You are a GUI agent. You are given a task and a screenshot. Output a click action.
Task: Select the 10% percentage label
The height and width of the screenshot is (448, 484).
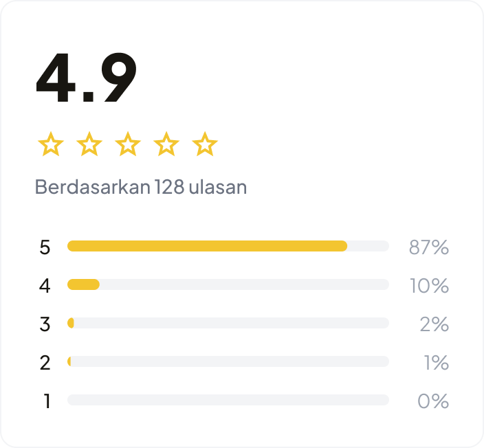click(x=429, y=286)
